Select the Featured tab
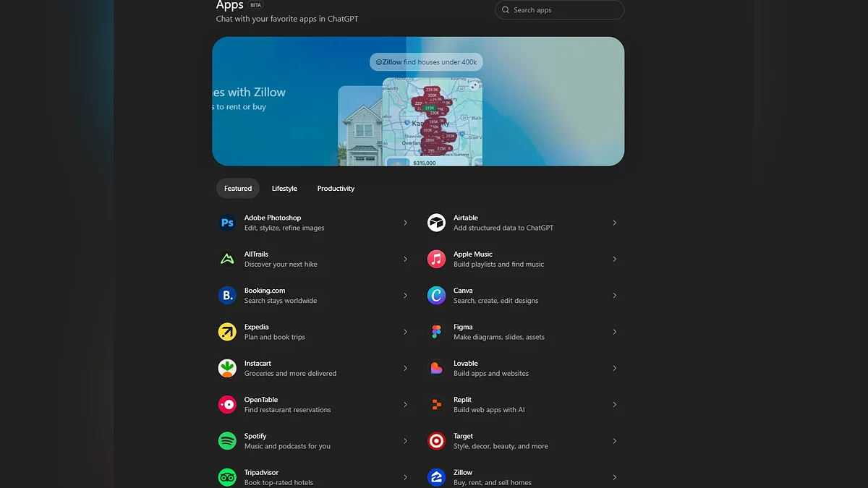Image resolution: width=868 pixels, height=488 pixels. click(x=238, y=189)
